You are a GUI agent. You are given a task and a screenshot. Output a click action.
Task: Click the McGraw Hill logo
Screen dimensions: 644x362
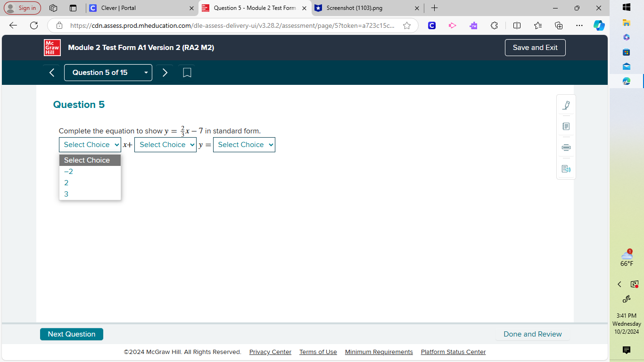[52, 48]
